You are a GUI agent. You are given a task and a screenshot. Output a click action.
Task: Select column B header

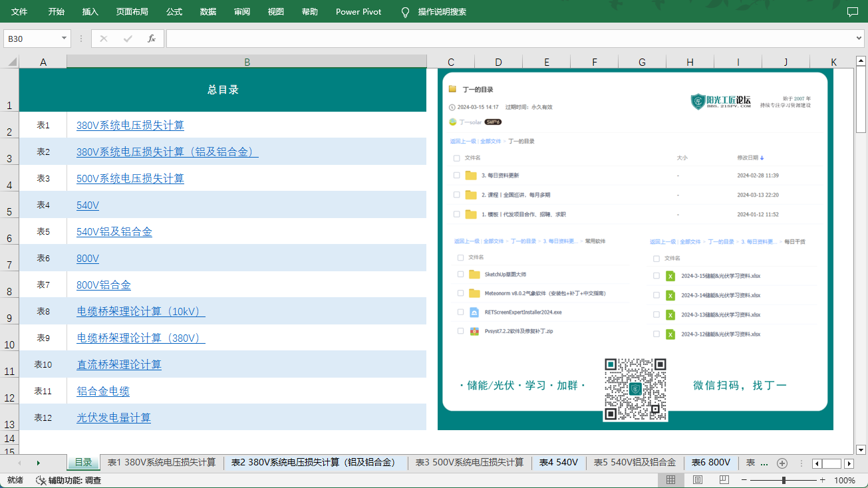(x=247, y=62)
